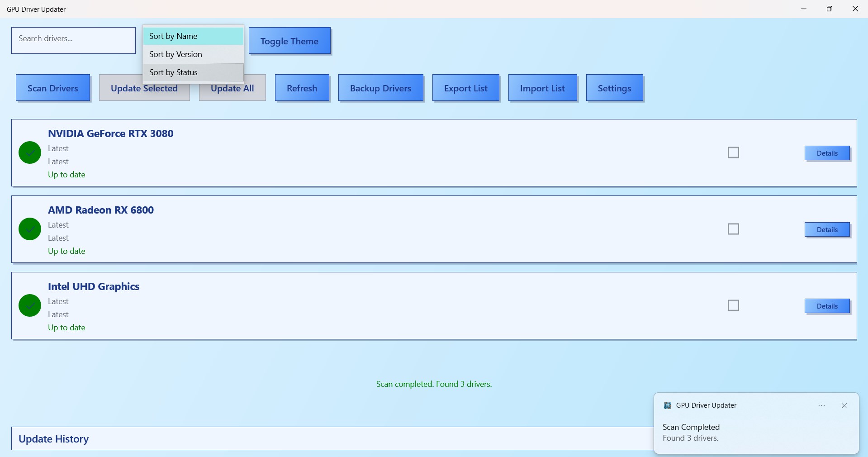Click the Scan Drivers button
Screen dimensions: 868x457
[x=53, y=88]
